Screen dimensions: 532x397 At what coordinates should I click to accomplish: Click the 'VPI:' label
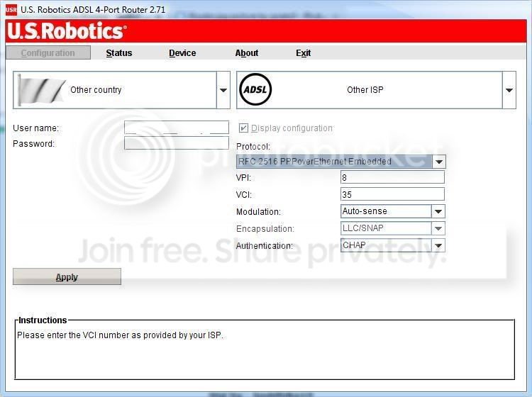click(243, 178)
